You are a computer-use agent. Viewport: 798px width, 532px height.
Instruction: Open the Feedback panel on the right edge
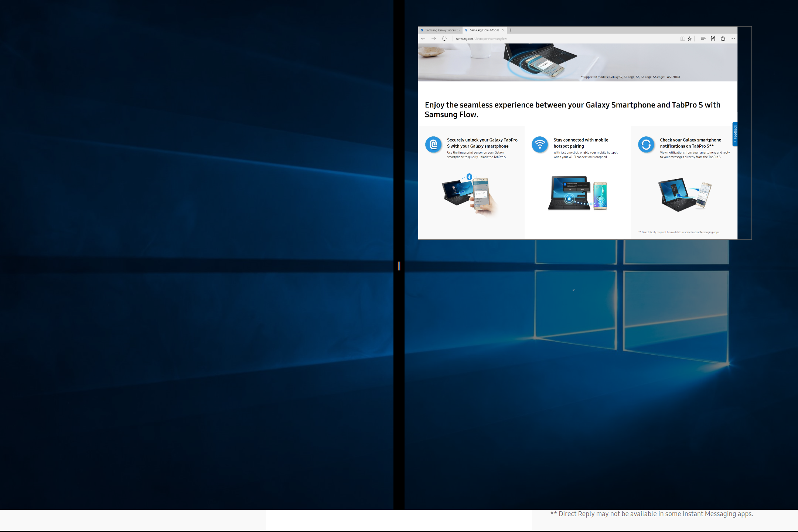(736, 134)
